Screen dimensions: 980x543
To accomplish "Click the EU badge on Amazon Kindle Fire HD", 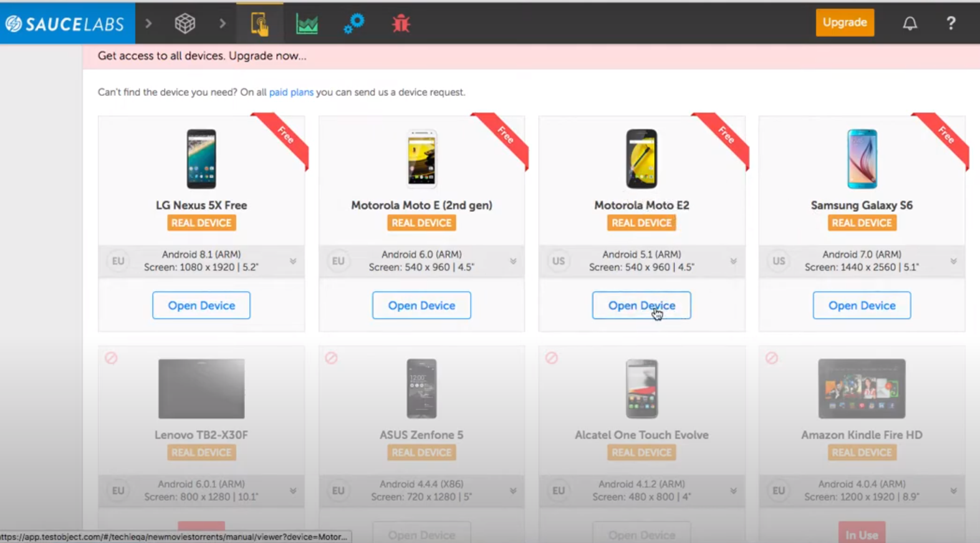I will tap(779, 491).
